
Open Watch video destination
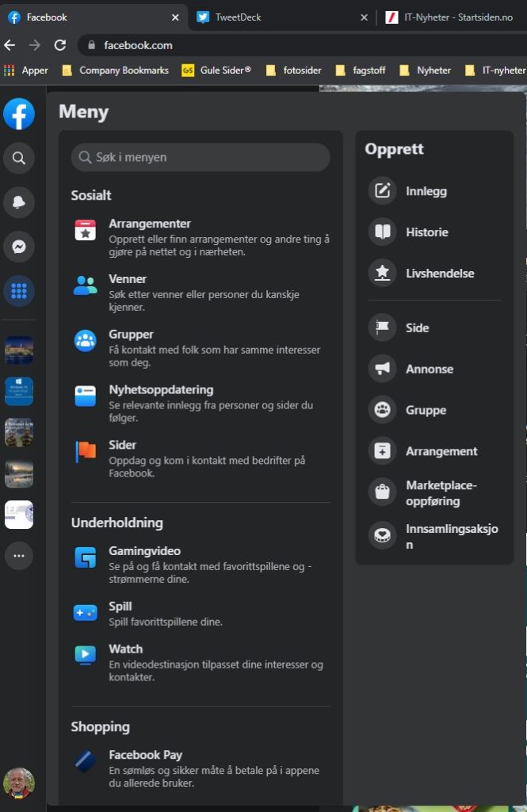pyautogui.click(x=126, y=649)
